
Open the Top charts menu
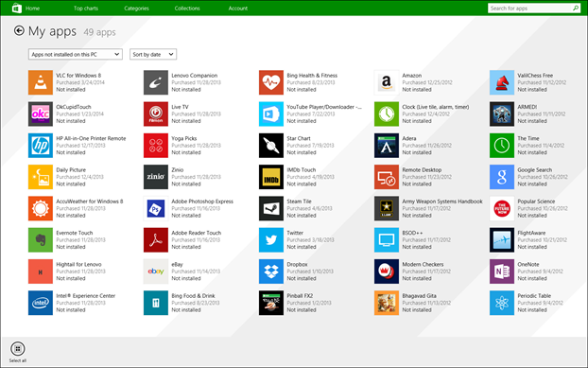pos(86,9)
